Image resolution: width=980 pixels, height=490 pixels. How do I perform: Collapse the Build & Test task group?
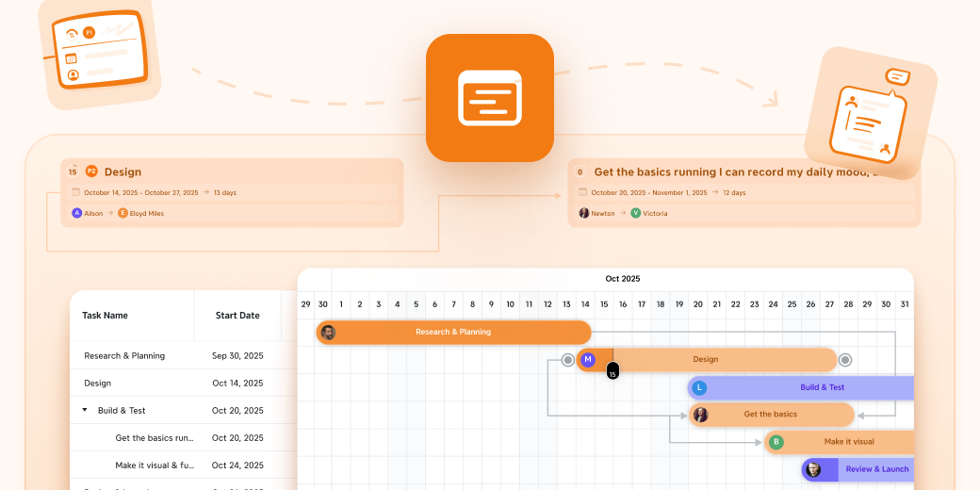coord(85,410)
